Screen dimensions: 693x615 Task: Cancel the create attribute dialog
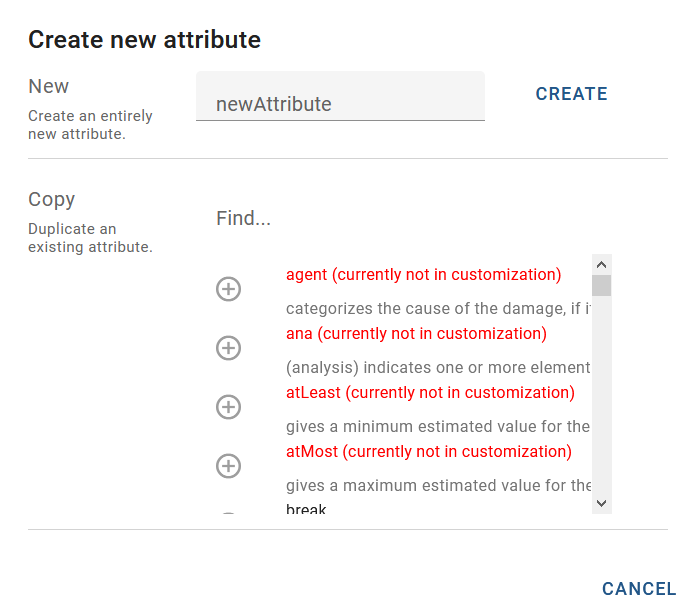639,589
